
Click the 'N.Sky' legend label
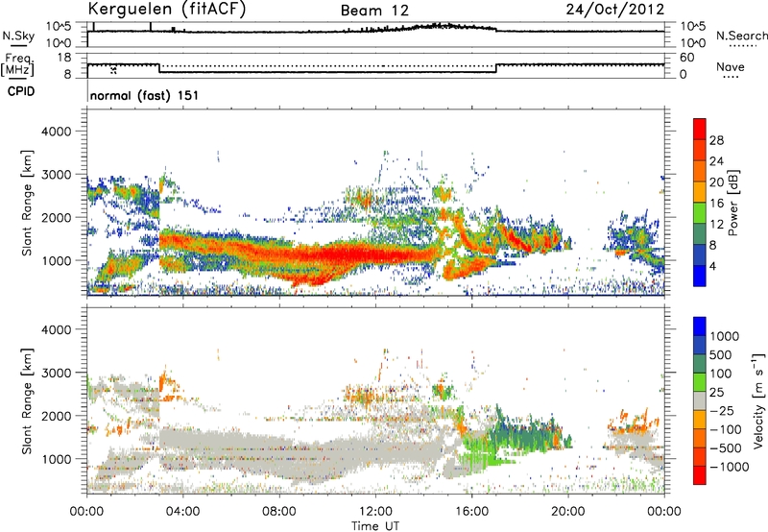pyautogui.click(x=18, y=36)
